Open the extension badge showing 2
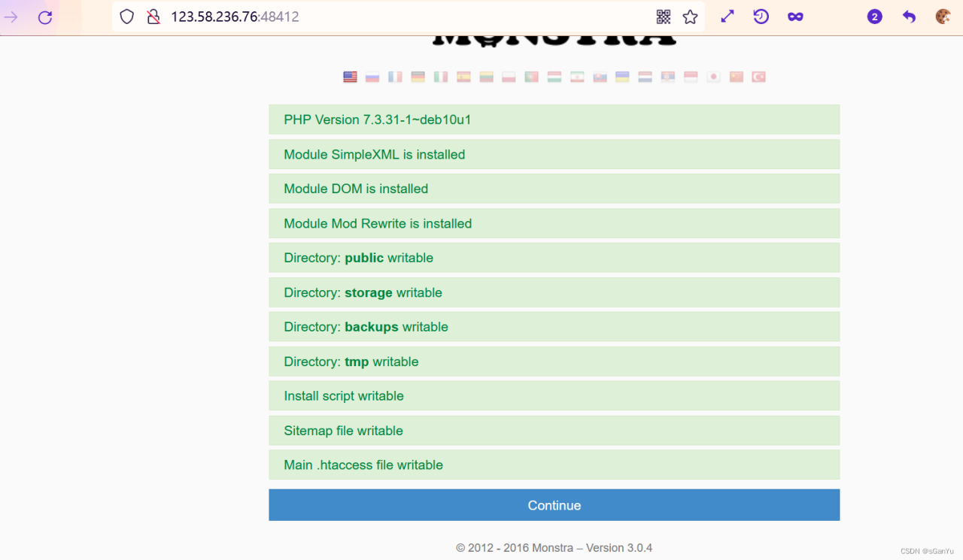This screenshot has height=560, width=963. click(x=874, y=15)
